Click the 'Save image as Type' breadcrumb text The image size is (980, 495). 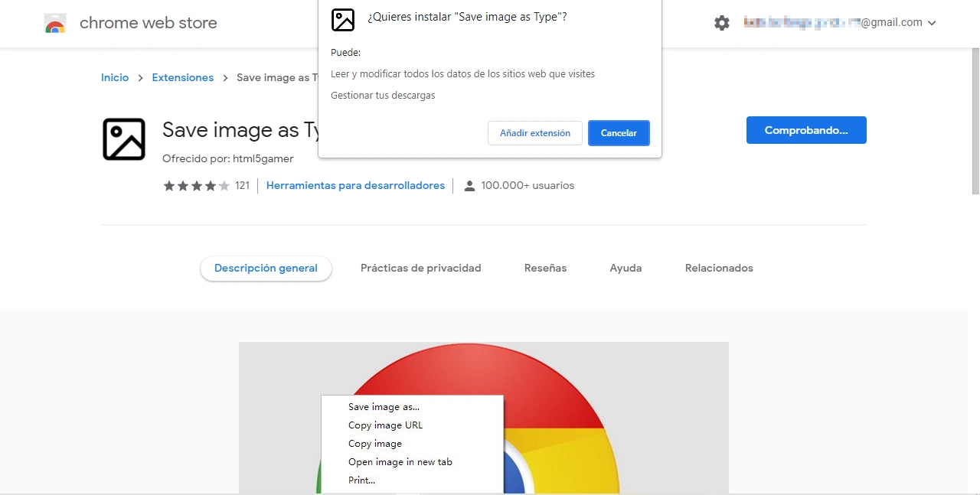coord(276,77)
